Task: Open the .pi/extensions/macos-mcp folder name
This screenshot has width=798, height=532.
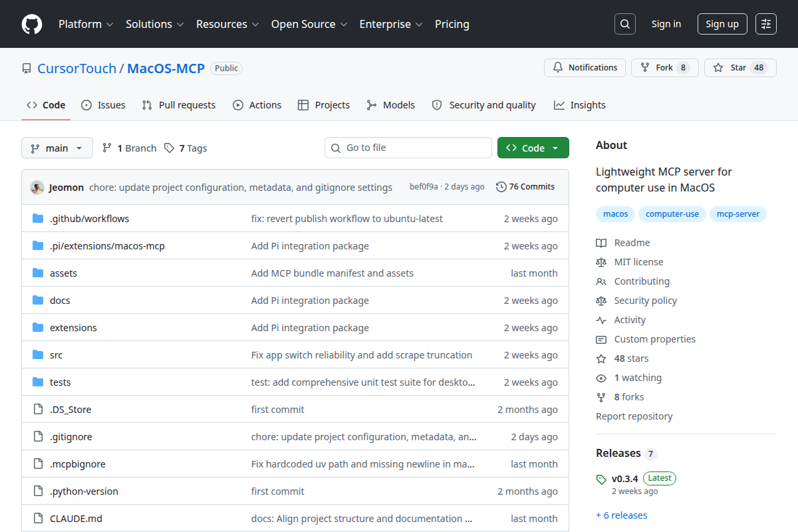Action: (x=107, y=246)
